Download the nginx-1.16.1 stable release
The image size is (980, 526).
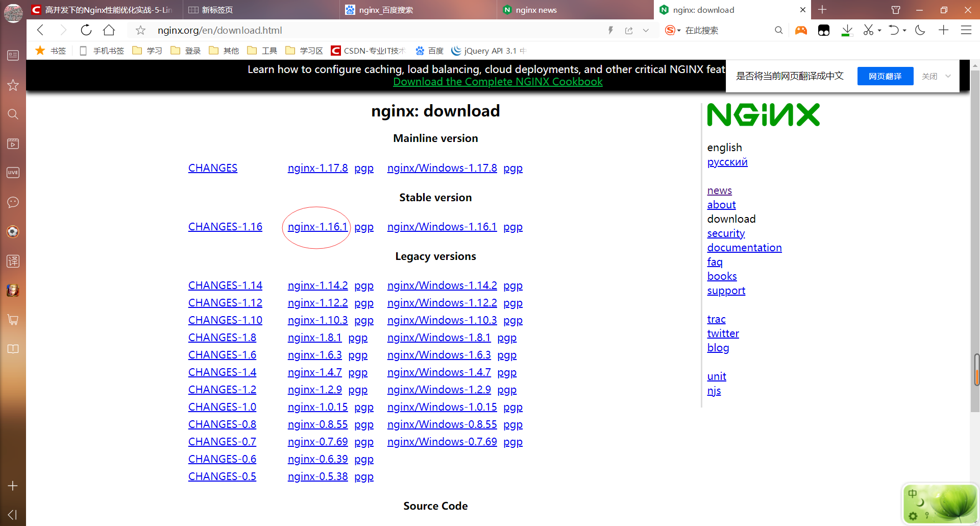click(317, 227)
